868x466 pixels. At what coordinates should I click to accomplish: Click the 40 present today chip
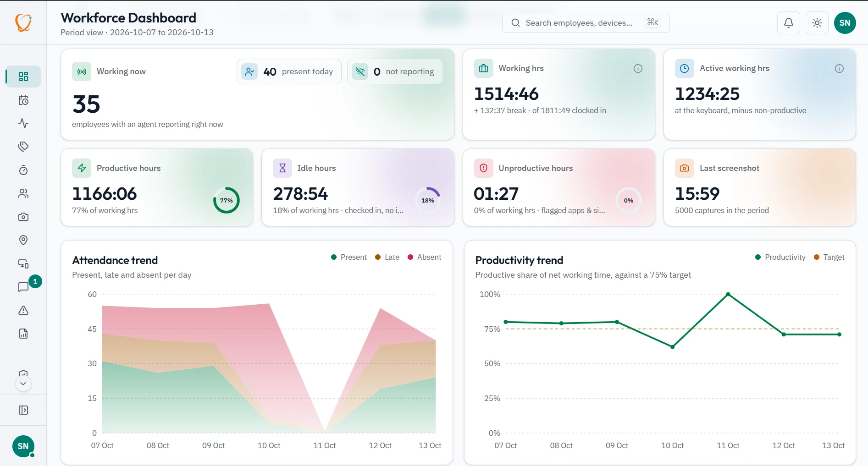click(x=289, y=71)
